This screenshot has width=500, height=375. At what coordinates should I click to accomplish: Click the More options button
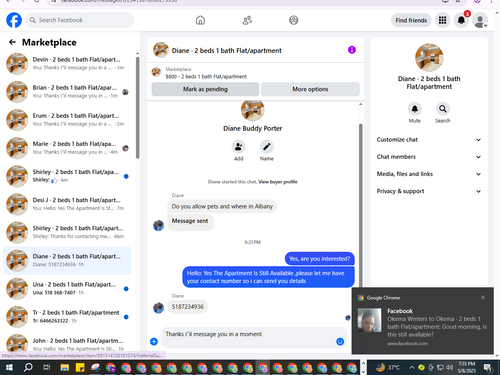(x=310, y=89)
